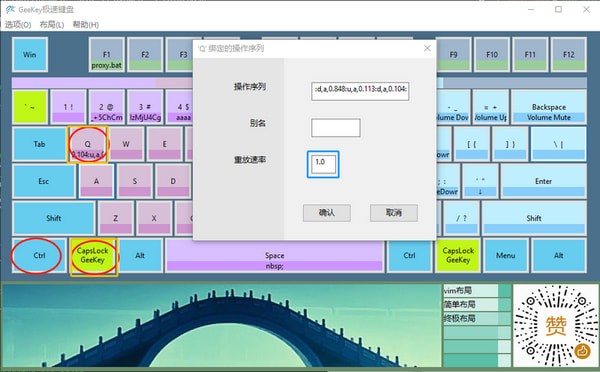The height and width of the screenshot is (372, 600).
Task: Click the '3 #' key tile
Action: (x=145, y=107)
